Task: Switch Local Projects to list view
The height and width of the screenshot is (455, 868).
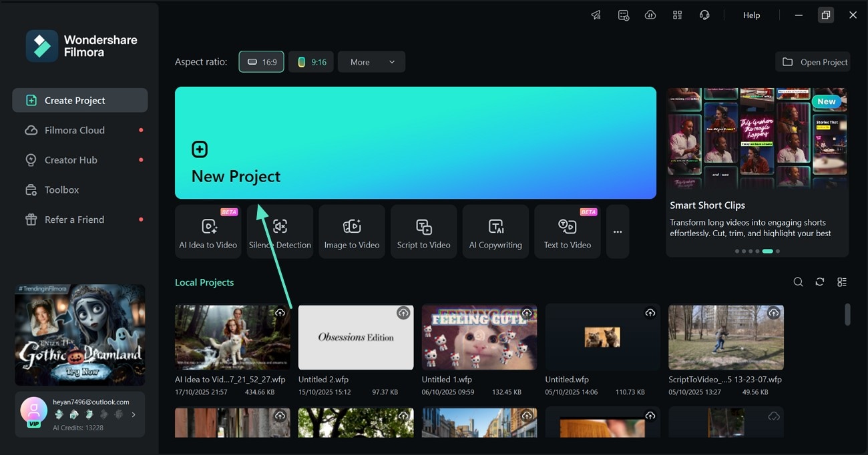Action: [x=842, y=282]
